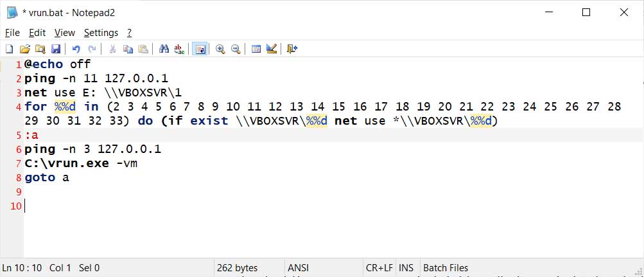The image size is (644, 277).
Task: Toggle Word Wrap in the toolbar
Action: pyautogui.click(x=200, y=49)
